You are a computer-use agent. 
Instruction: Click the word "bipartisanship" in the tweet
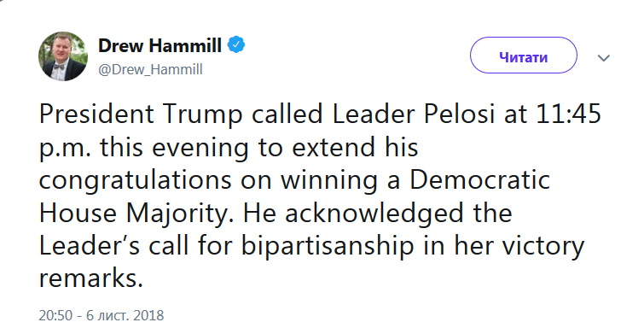click(x=327, y=247)
